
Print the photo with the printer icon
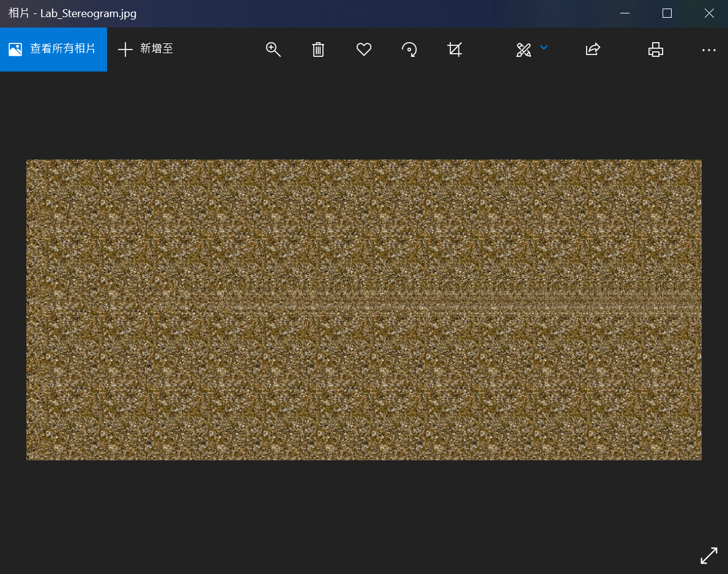click(656, 49)
